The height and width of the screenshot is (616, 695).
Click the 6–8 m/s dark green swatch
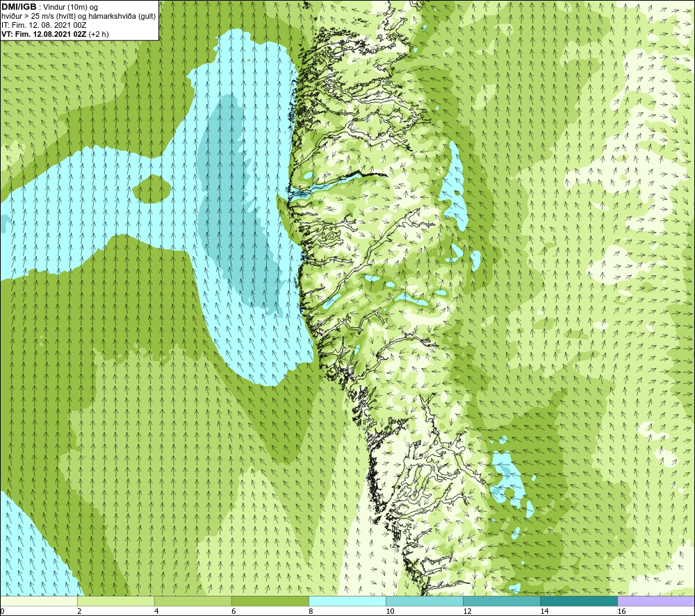270,601
